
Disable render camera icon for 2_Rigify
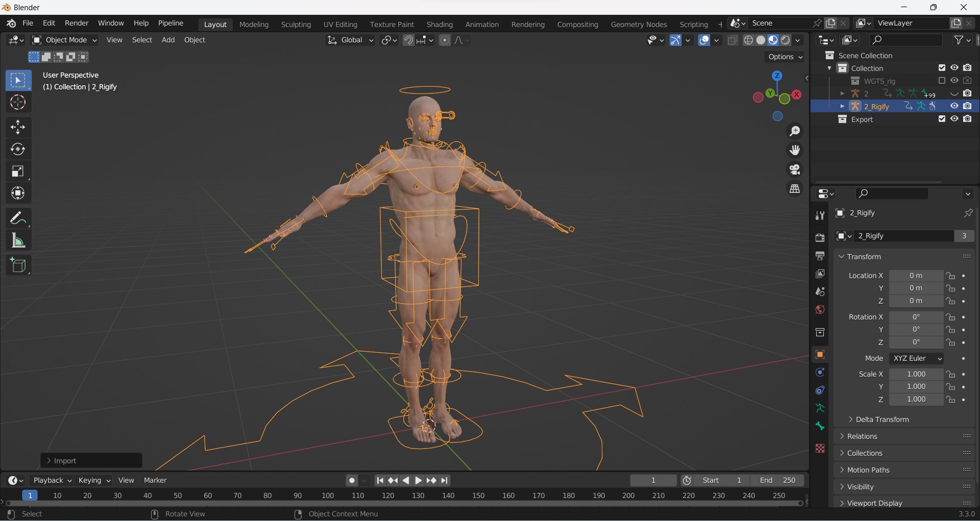click(967, 106)
